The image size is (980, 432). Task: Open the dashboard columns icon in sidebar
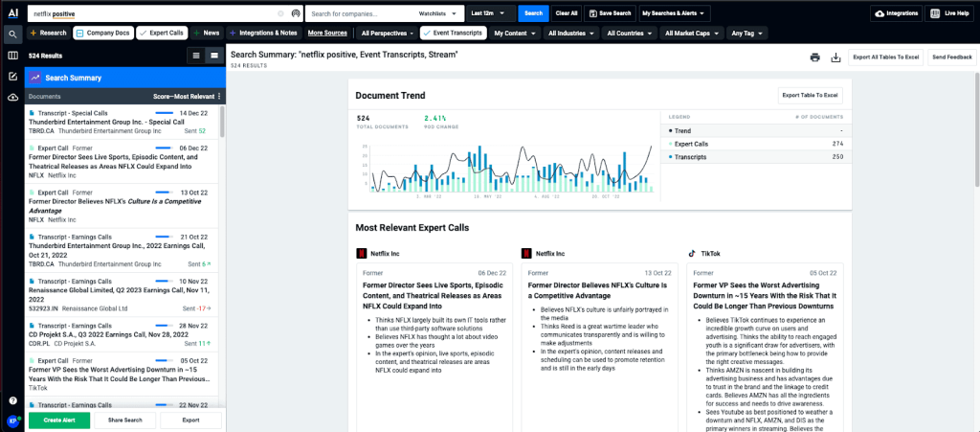click(12, 56)
